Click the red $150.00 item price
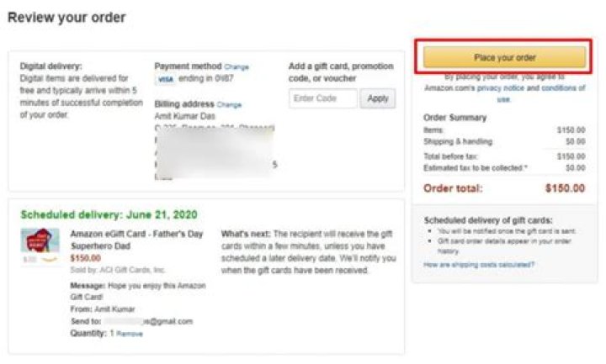Image resolution: width=606 pixels, height=364 pixels. [85, 258]
